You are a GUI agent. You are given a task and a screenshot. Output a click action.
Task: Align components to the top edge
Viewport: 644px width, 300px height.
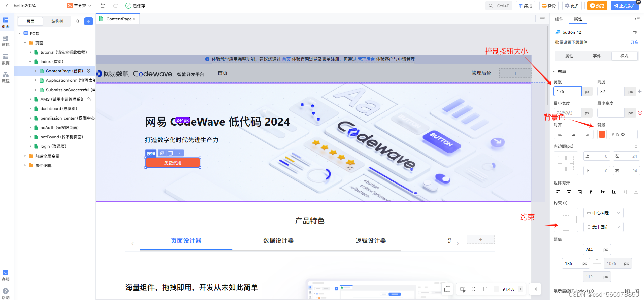591,192
